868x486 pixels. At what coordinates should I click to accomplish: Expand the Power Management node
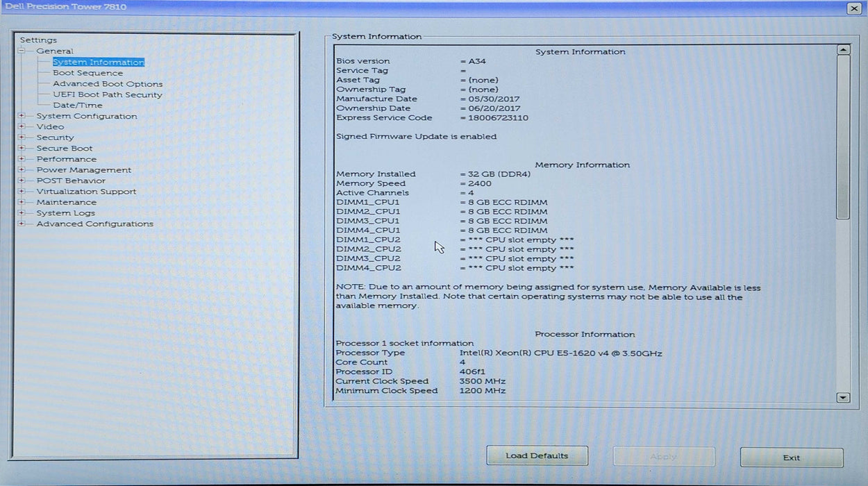click(22, 169)
